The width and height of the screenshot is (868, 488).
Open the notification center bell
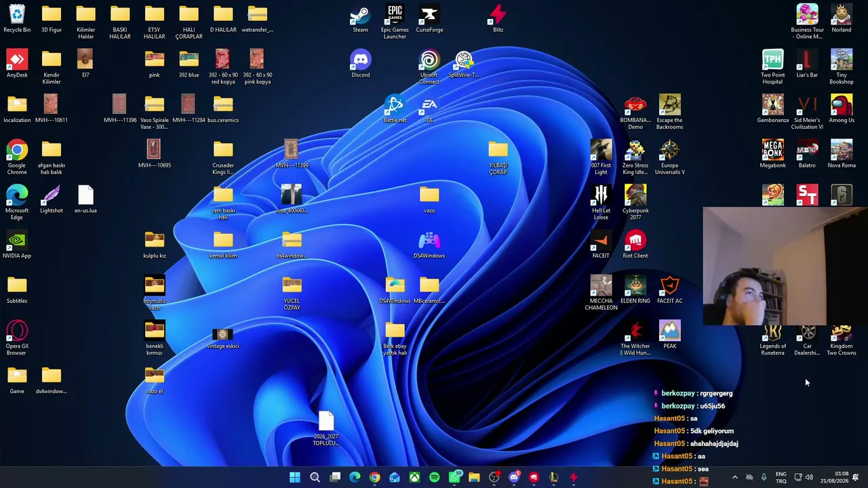tap(856, 478)
